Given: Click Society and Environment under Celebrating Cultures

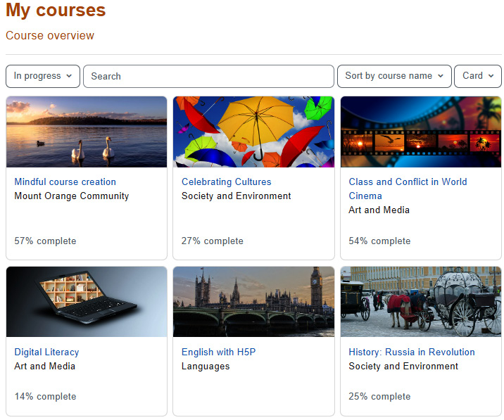Looking at the screenshot, I should 237,196.
